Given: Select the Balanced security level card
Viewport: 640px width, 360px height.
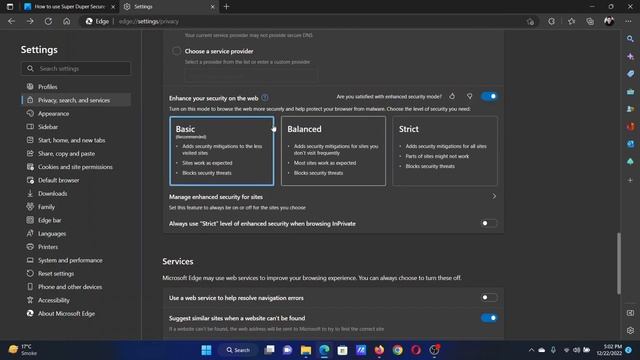Looking at the screenshot, I should [333, 151].
